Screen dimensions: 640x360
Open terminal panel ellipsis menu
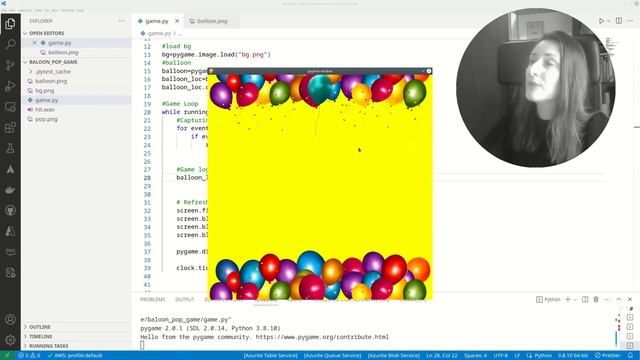(607, 299)
